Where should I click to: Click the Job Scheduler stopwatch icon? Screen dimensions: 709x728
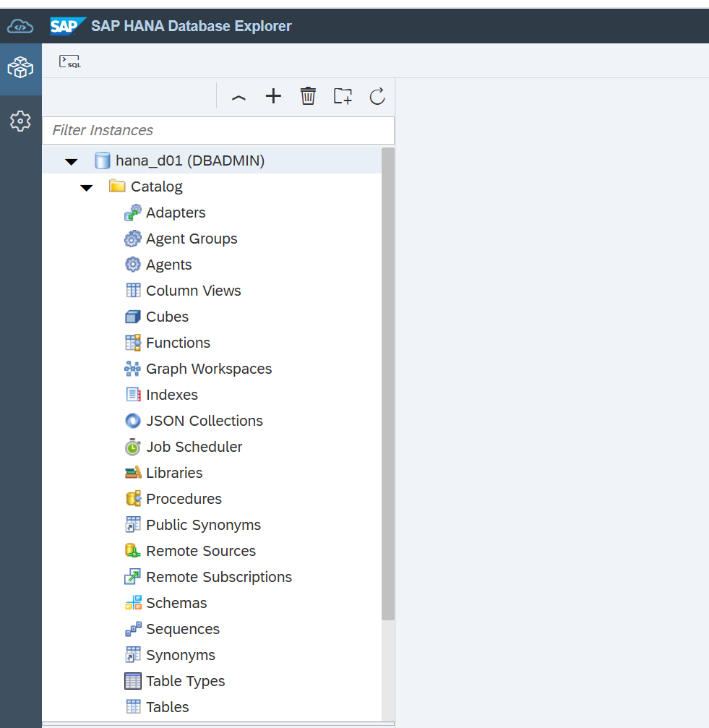click(133, 447)
